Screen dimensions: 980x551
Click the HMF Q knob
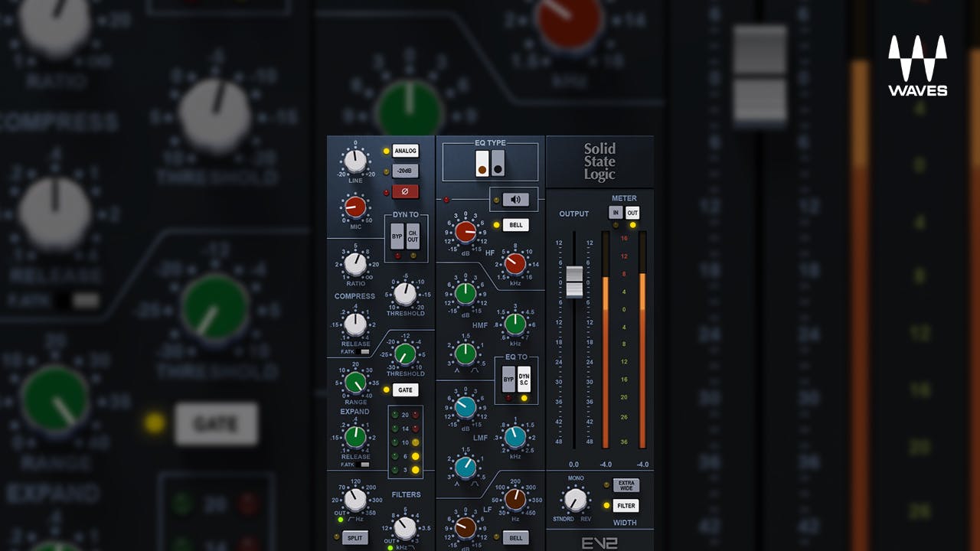(465, 354)
